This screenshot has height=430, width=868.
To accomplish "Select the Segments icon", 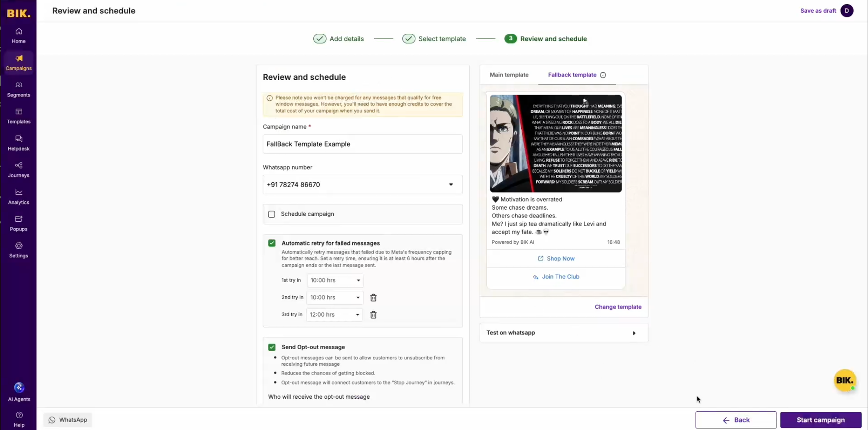I will coord(18,89).
